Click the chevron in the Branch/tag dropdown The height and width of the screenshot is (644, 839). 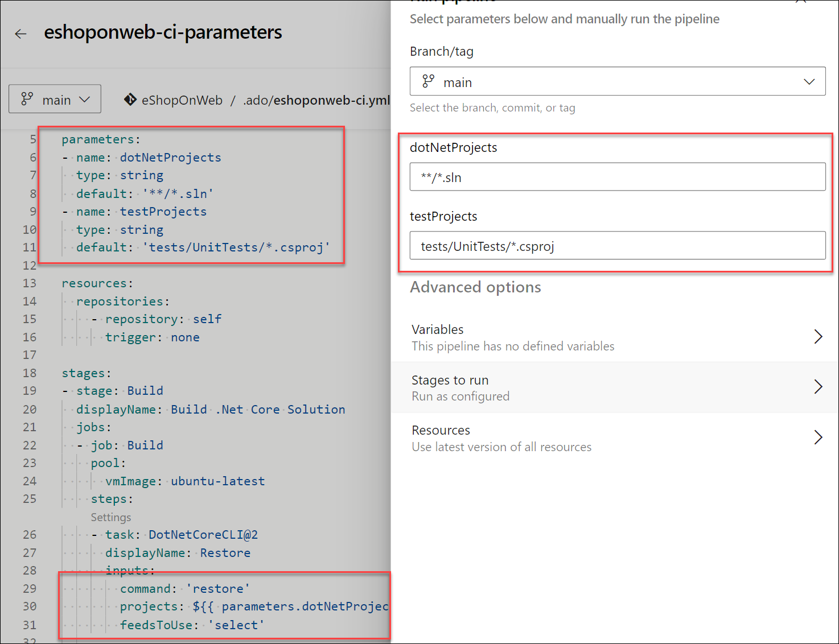point(809,82)
